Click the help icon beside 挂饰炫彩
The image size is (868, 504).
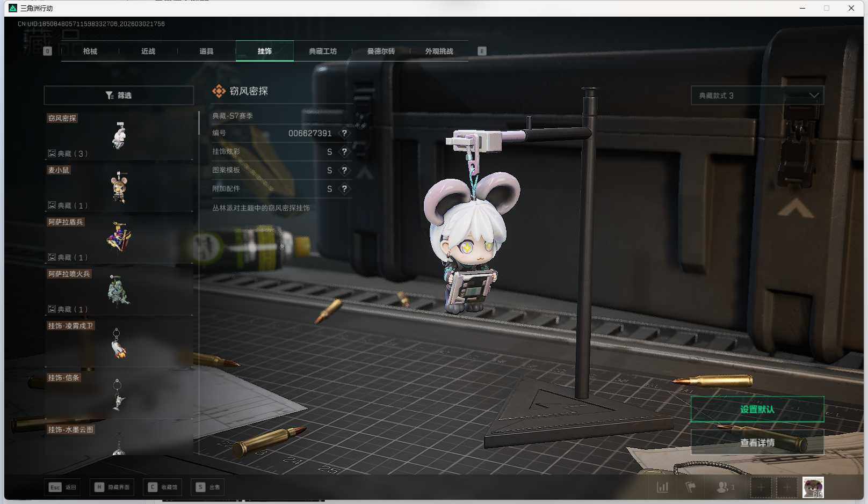tap(344, 152)
